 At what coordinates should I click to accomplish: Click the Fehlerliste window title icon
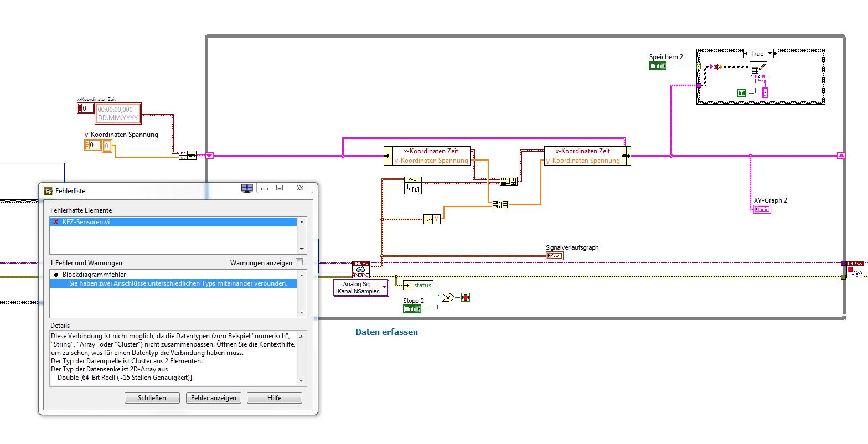[48, 190]
